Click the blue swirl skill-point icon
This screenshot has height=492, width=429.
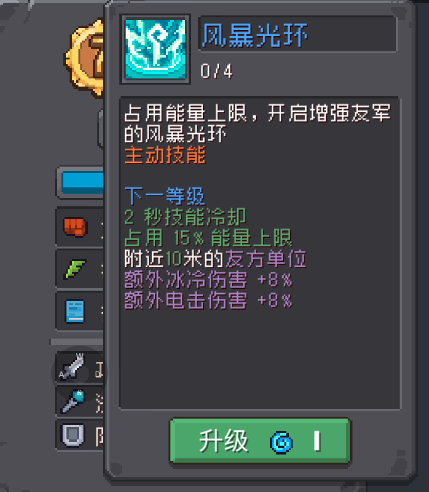click(x=282, y=442)
